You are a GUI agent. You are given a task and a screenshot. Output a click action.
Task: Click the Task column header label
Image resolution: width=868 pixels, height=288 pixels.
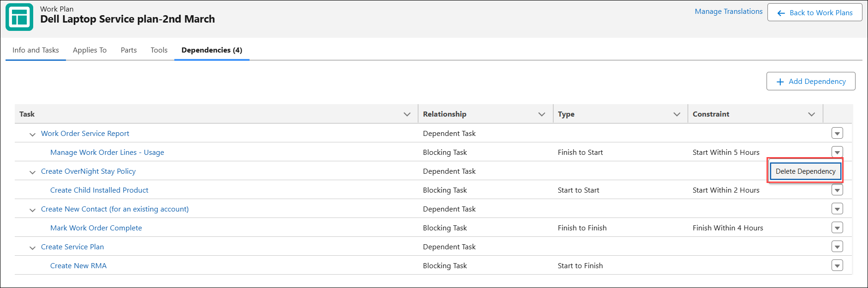click(x=27, y=114)
